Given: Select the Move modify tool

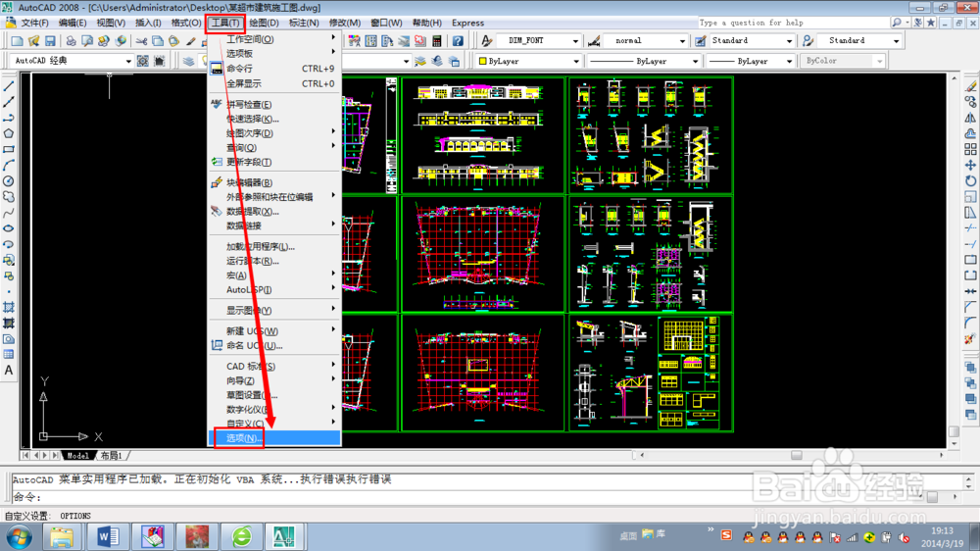Looking at the screenshot, I should point(970,165).
